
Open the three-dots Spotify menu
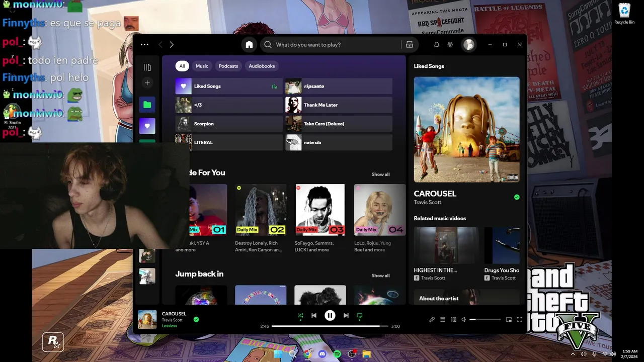click(x=144, y=45)
